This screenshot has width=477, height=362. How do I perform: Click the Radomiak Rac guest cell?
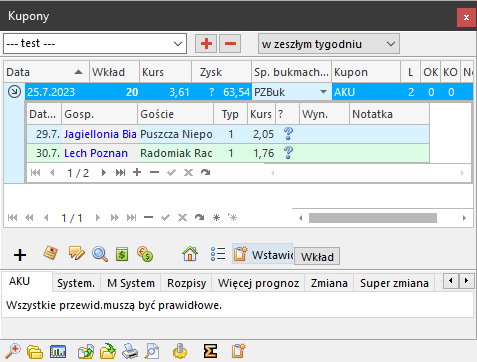point(176,153)
